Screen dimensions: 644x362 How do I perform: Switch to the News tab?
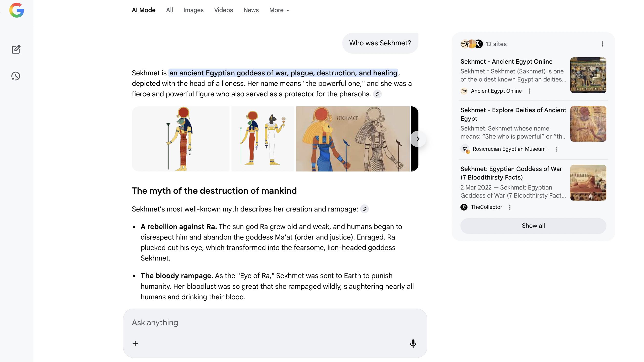coord(251,10)
